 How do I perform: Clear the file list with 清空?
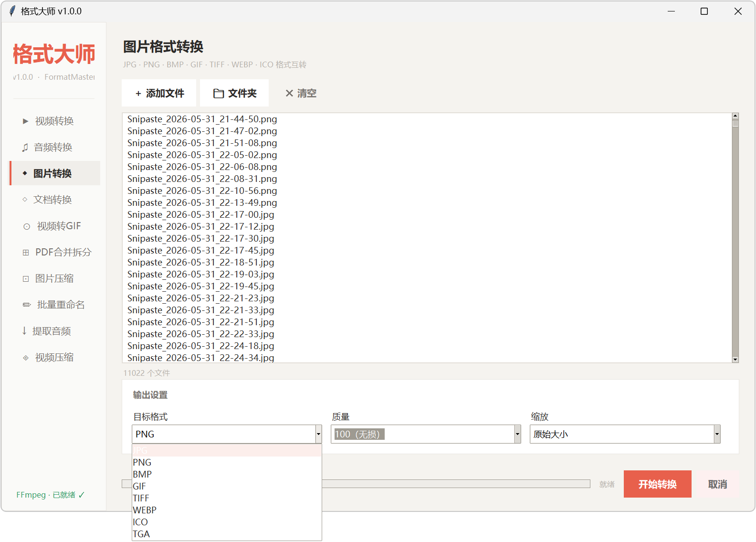[301, 93]
